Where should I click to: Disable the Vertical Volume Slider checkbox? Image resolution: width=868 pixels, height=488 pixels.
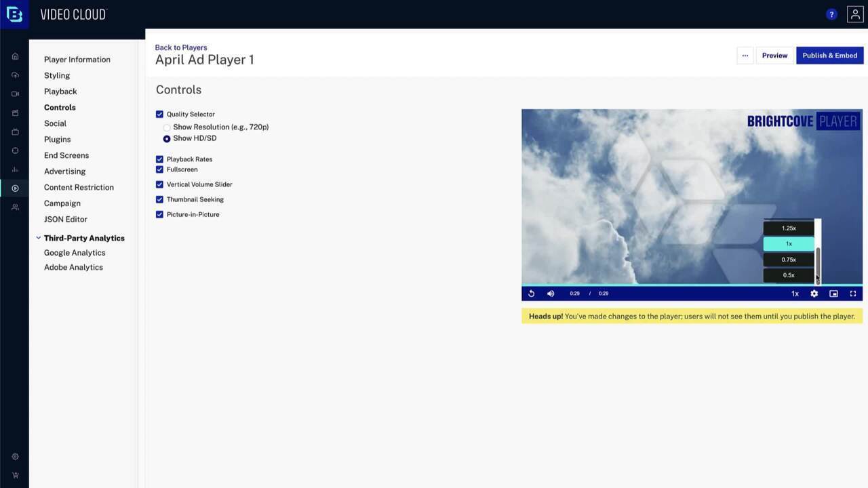[159, 184]
